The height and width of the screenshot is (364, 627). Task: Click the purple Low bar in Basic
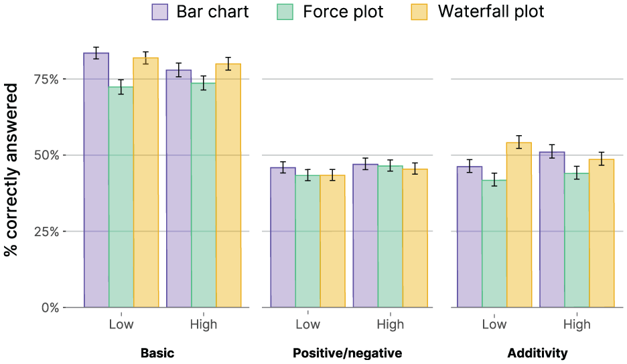coord(96,180)
